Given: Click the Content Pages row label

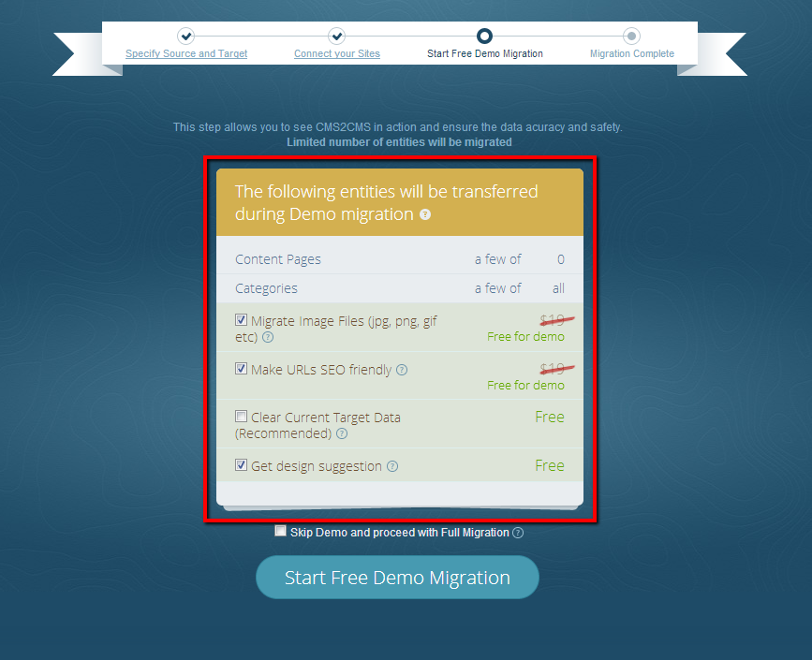Looking at the screenshot, I should [278, 259].
